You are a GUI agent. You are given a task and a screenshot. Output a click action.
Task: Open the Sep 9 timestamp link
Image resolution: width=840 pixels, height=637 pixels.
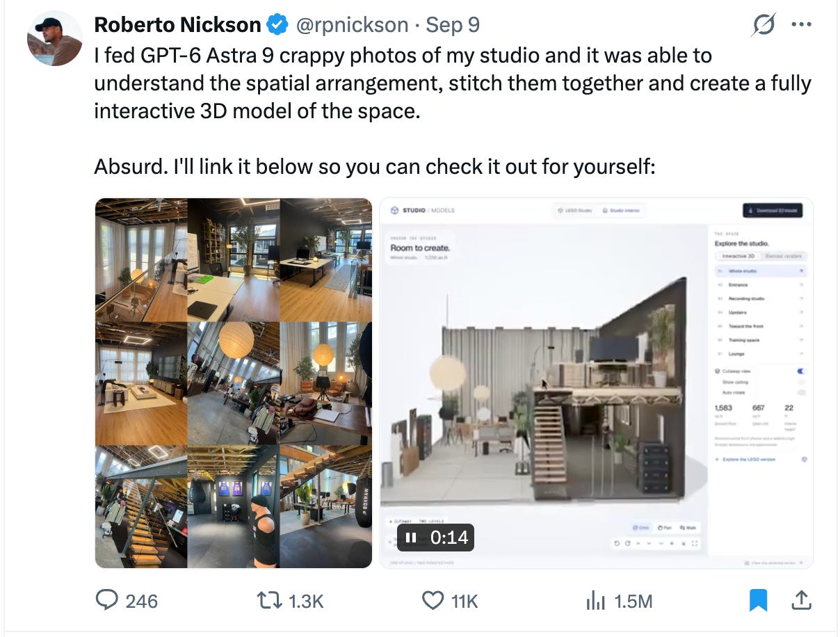tap(453, 25)
